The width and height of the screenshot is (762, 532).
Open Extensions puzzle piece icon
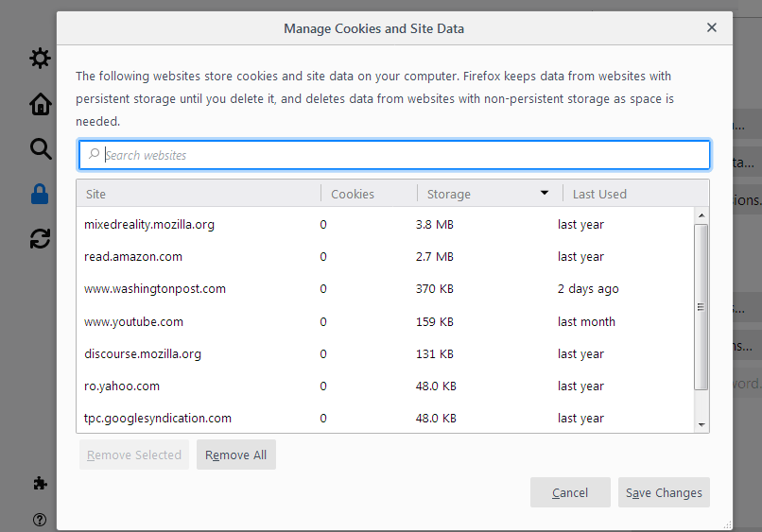point(40,483)
